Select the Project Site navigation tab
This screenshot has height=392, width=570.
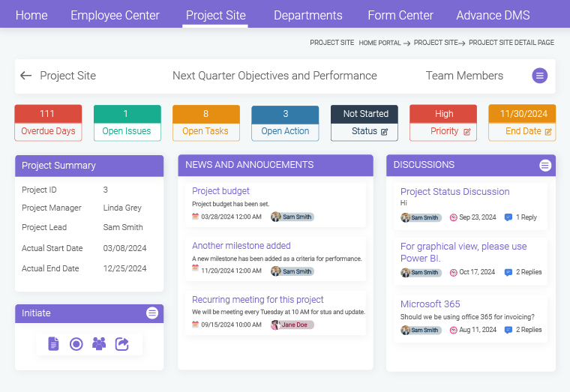click(x=215, y=15)
